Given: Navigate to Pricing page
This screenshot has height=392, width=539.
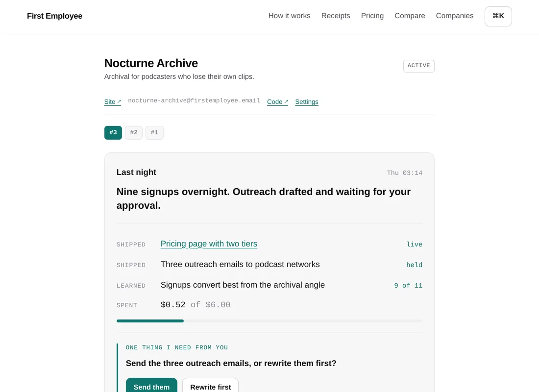Looking at the screenshot, I should coord(372,16).
